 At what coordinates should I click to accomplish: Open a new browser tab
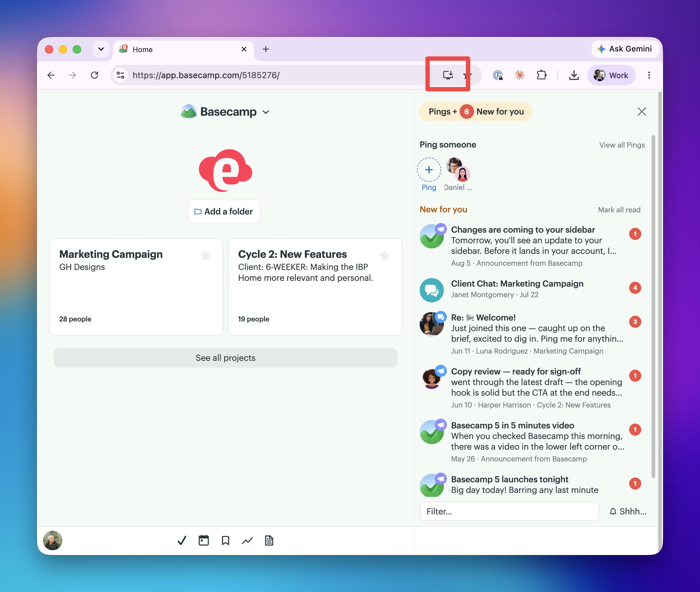coord(266,49)
